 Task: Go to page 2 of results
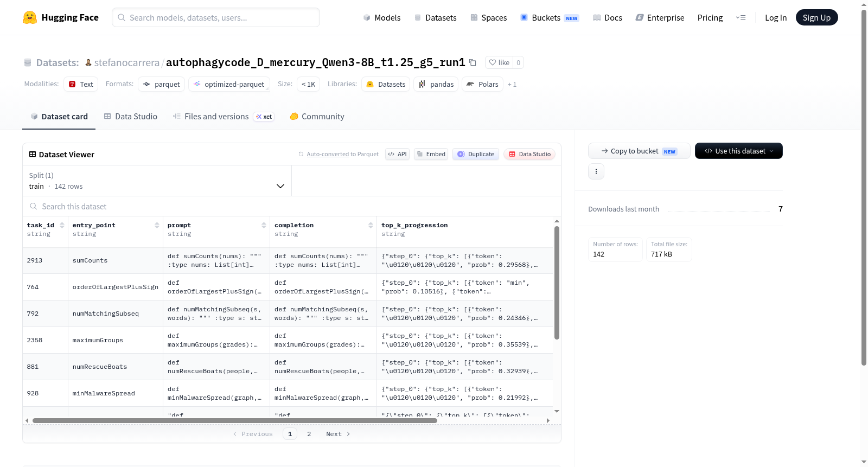tap(309, 434)
